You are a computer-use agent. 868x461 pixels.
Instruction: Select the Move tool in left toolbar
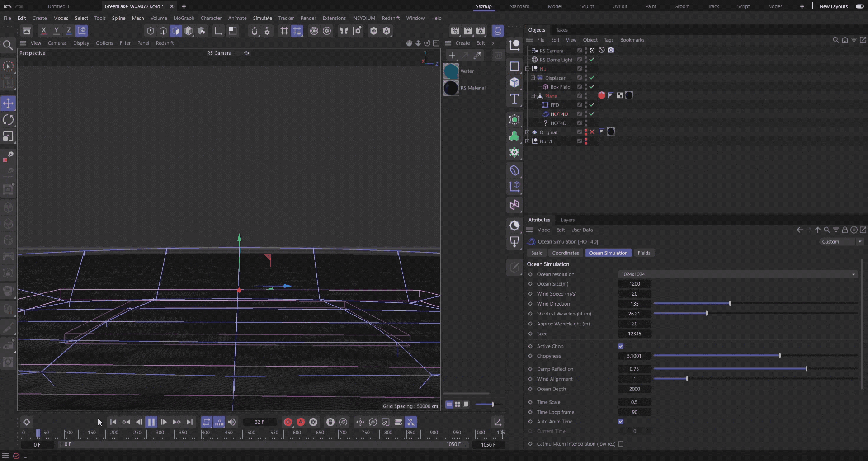(x=8, y=103)
